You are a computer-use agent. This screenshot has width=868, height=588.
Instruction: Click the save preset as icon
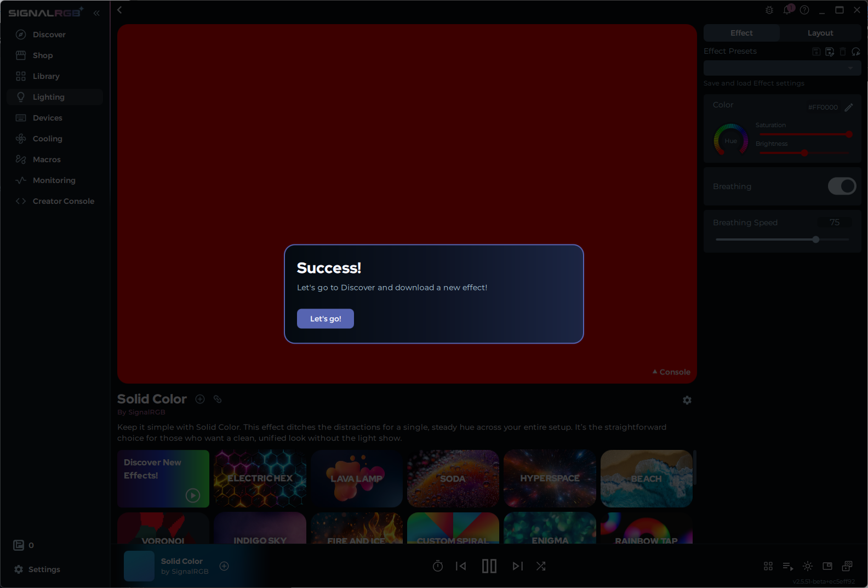(830, 52)
